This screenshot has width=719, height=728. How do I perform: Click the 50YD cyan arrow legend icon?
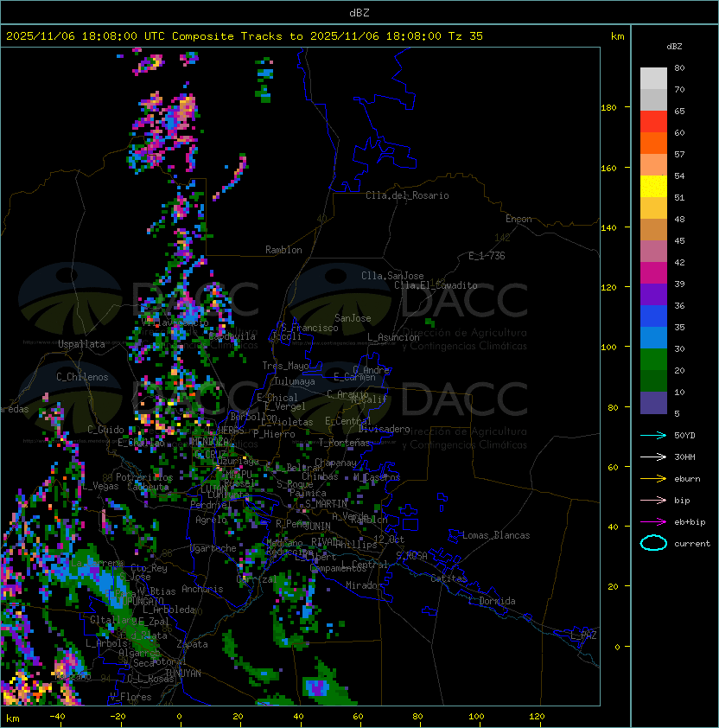[x=653, y=435]
